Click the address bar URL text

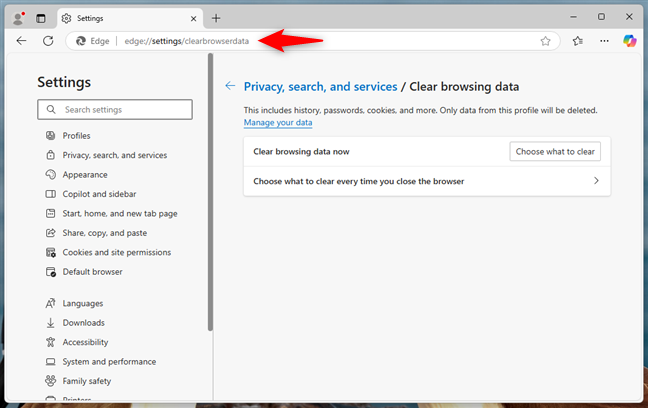click(186, 41)
